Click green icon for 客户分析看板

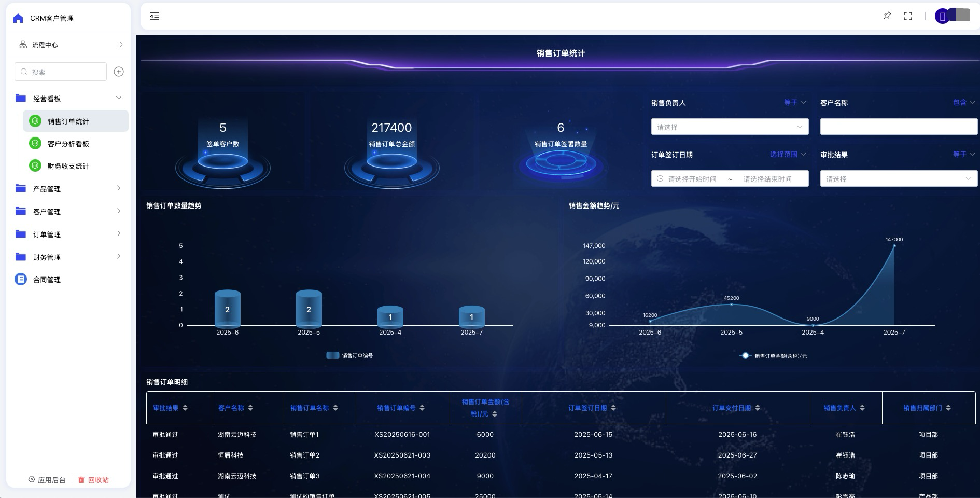[35, 143]
